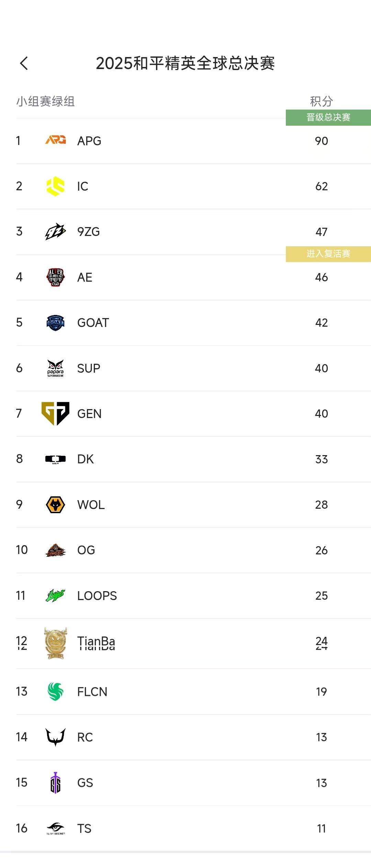
Task: Tap the Papara SuperMassive owl logo
Action: [55, 368]
